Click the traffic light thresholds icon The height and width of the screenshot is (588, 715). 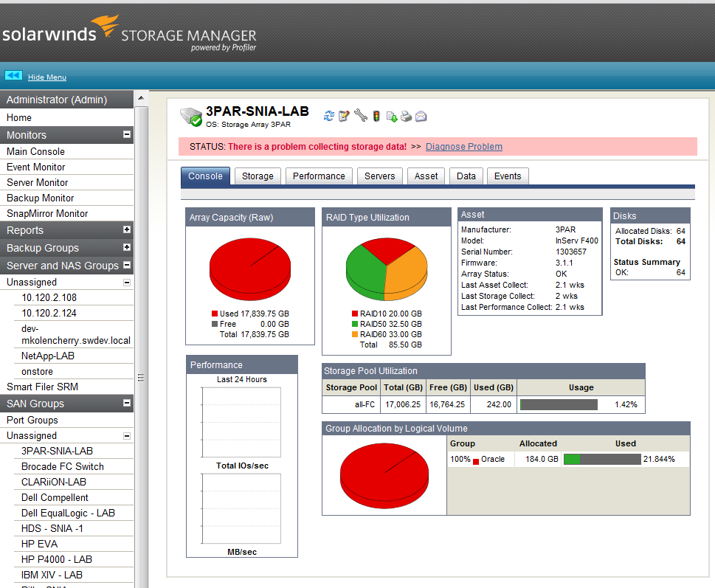[x=376, y=117]
